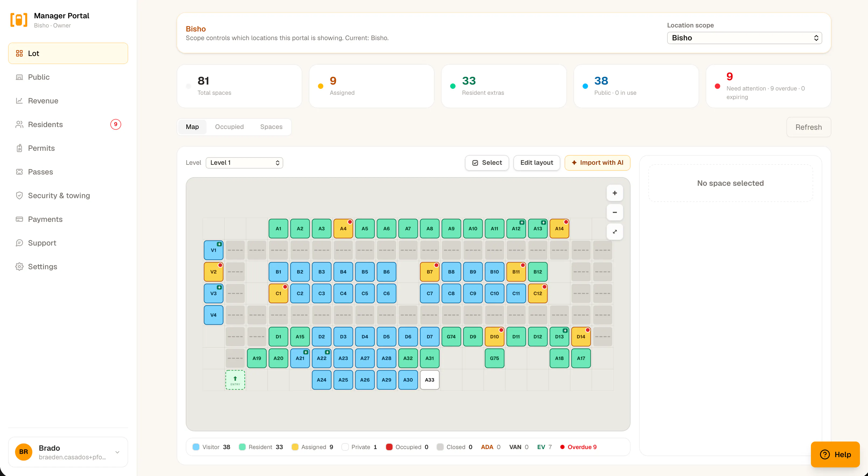Open the Permits page
Image resolution: width=868 pixels, height=476 pixels.
68,148
